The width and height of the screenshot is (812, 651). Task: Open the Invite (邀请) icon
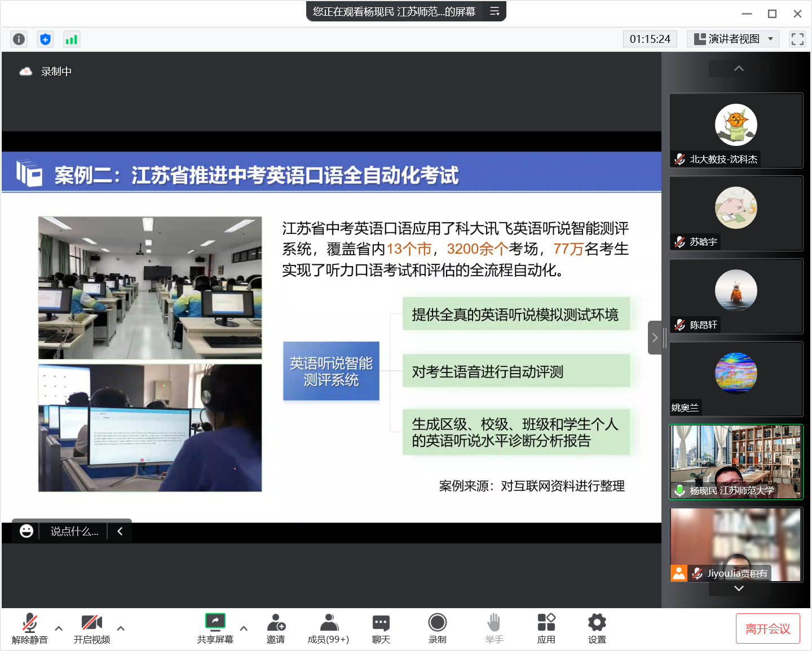click(276, 628)
